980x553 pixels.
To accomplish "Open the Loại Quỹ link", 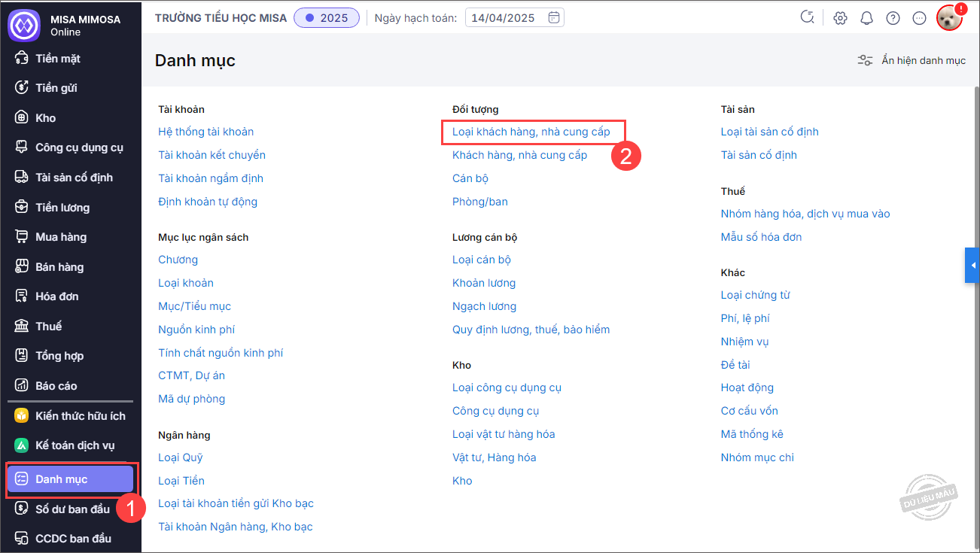I will click(x=181, y=457).
